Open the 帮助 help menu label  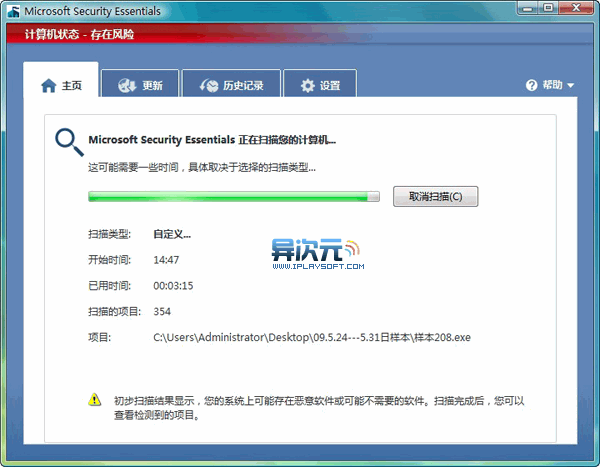click(x=553, y=85)
